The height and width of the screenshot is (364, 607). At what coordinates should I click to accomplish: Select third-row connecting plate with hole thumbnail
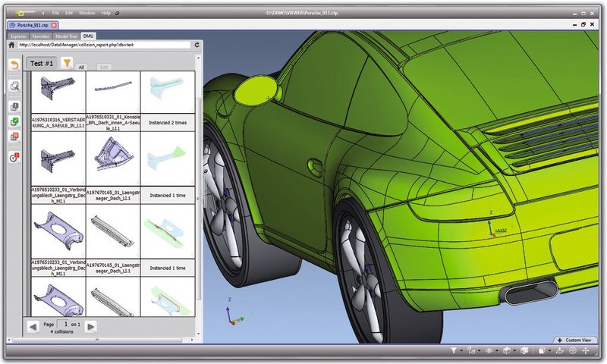(58, 231)
